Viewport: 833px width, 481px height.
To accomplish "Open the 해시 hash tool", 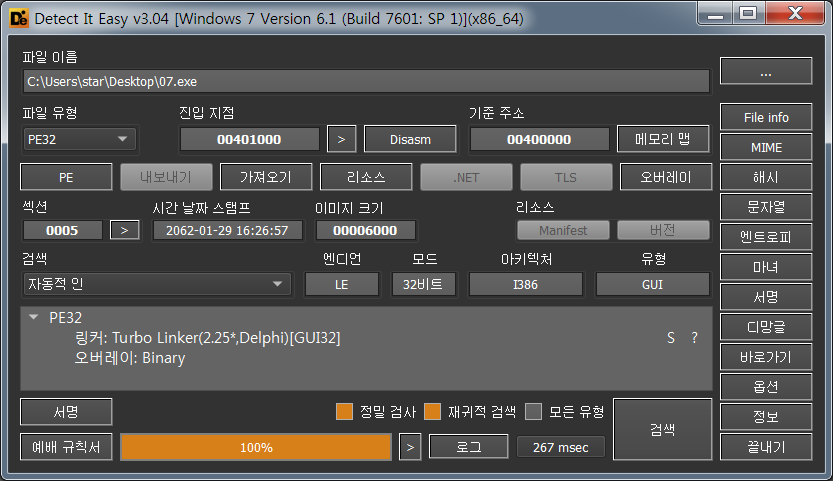I will click(766, 177).
